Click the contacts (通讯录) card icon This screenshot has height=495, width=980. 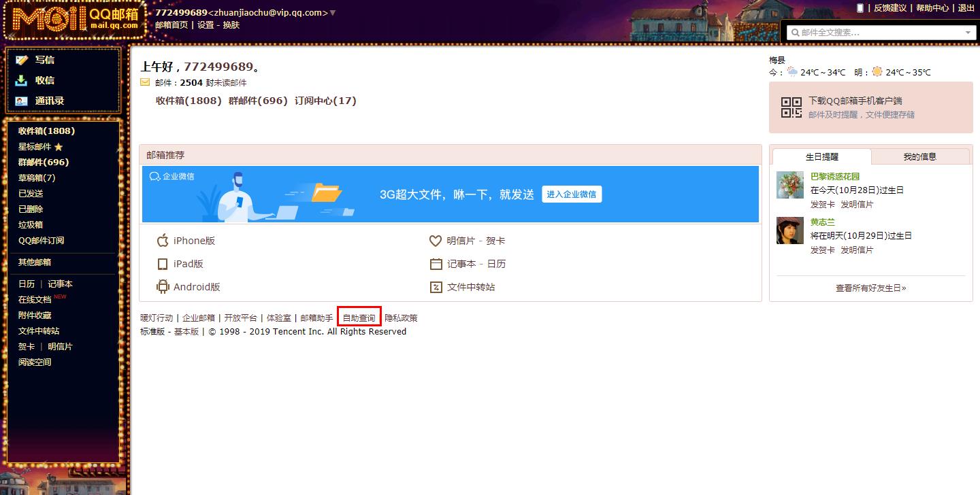click(22, 101)
